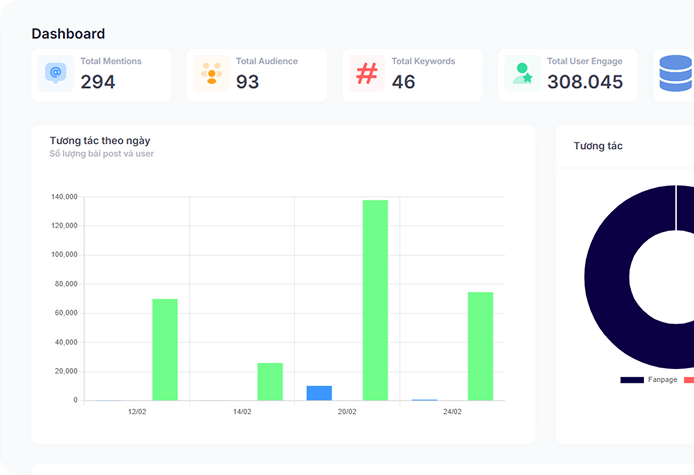Viewport: 694px width, 475px height.
Task: Click the green bar for 24/02
Action: [480, 346]
